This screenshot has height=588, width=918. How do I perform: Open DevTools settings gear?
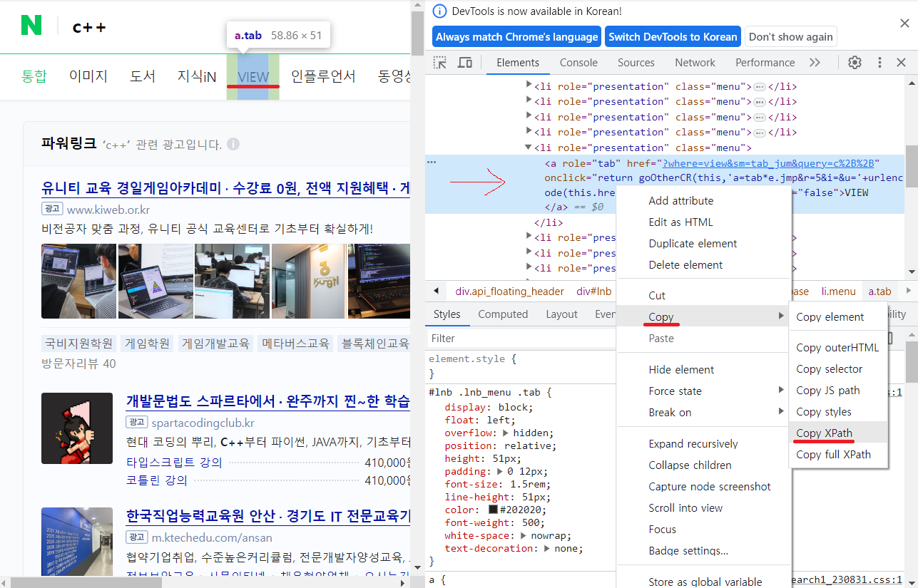pos(855,63)
